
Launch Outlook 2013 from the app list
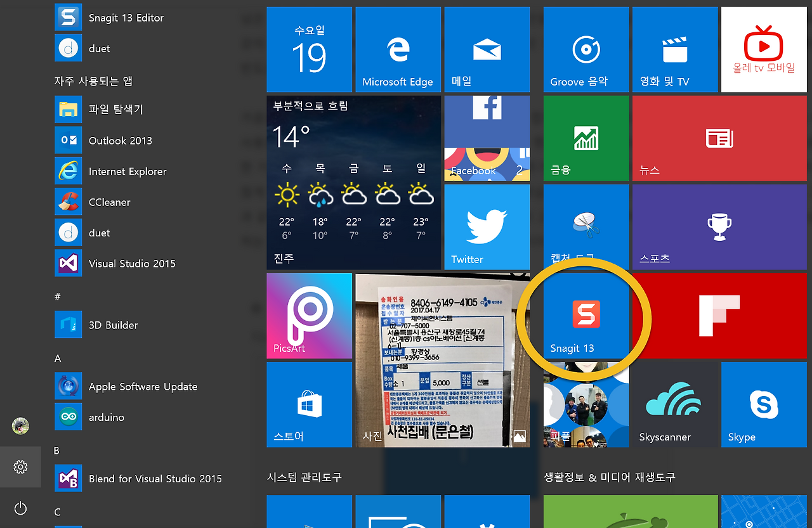(x=104, y=140)
